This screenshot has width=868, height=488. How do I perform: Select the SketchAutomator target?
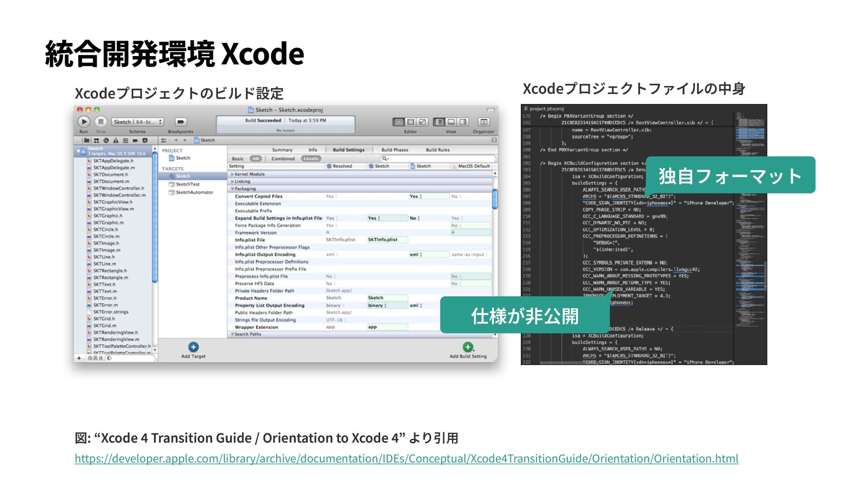pos(191,192)
